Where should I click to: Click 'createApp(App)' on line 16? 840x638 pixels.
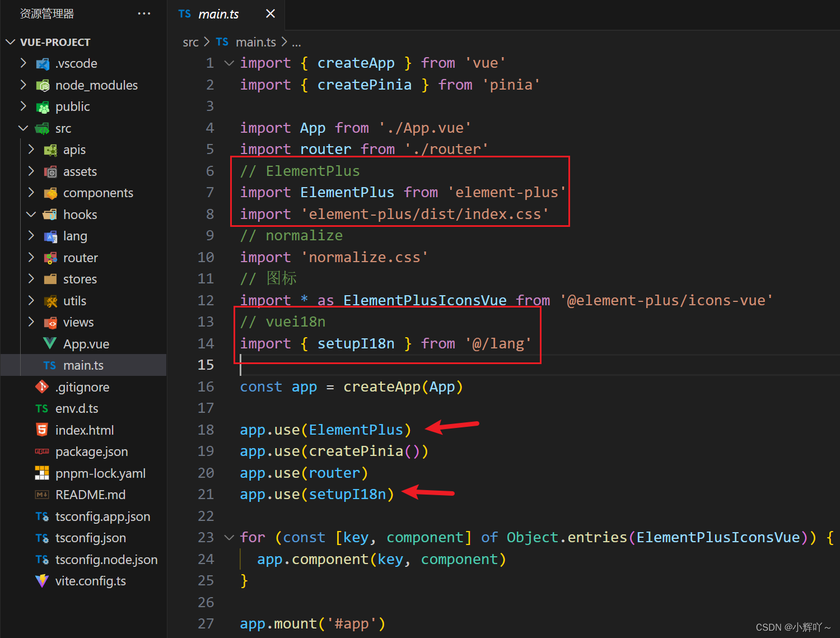(x=403, y=386)
